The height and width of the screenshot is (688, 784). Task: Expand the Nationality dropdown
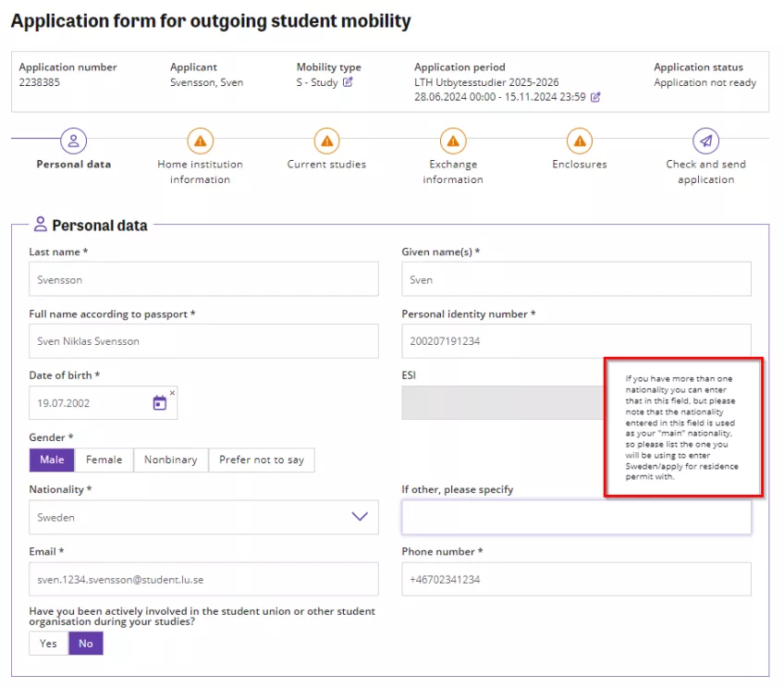pyautogui.click(x=360, y=517)
